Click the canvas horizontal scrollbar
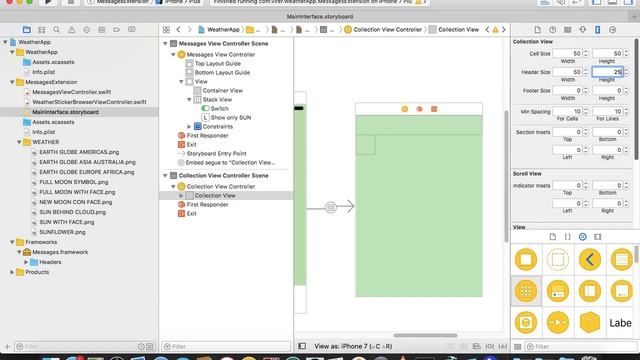This screenshot has height=360, width=640. click(425, 336)
